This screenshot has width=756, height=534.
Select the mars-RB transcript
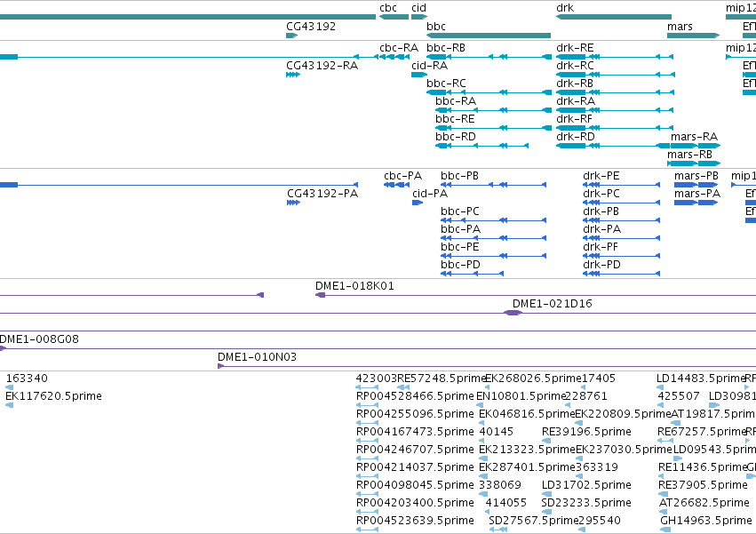tap(693, 163)
